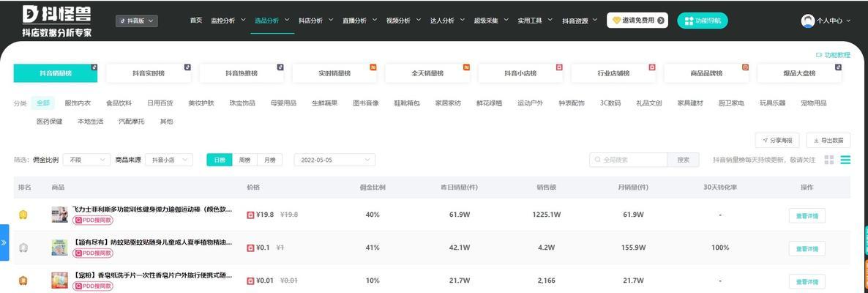Click the silver medal rank icon for 防蚊贴 row
The width and height of the screenshot is (868, 293).
pyautogui.click(x=23, y=248)
